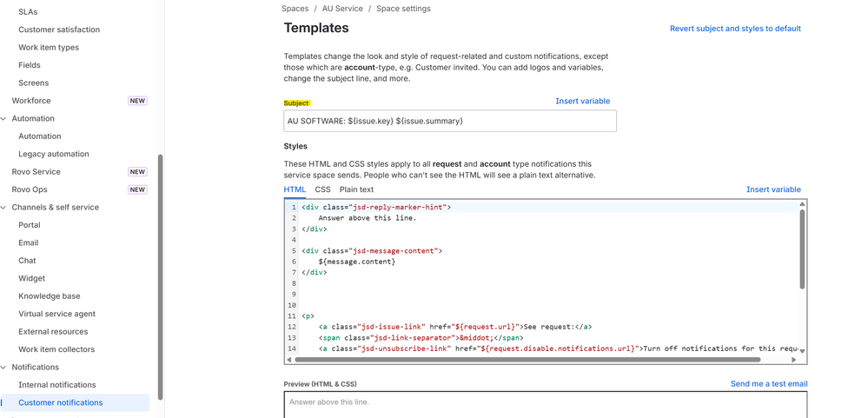868x418 pixels.
Task: Click the ${message.content} code line
Action: (x=357, y=262)
